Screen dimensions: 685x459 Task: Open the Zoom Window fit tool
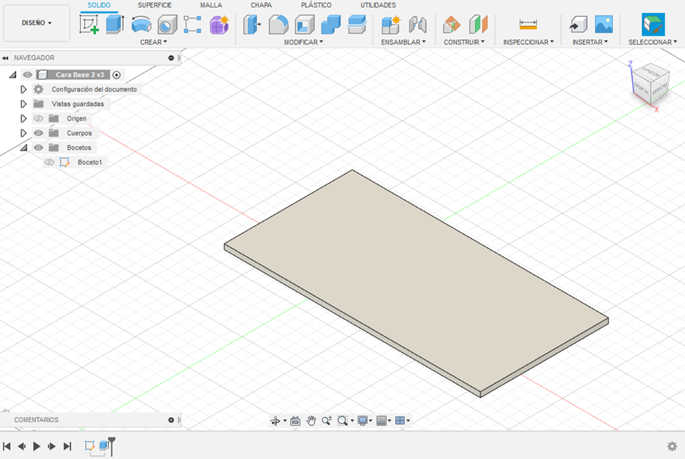[x=342, y=421]
